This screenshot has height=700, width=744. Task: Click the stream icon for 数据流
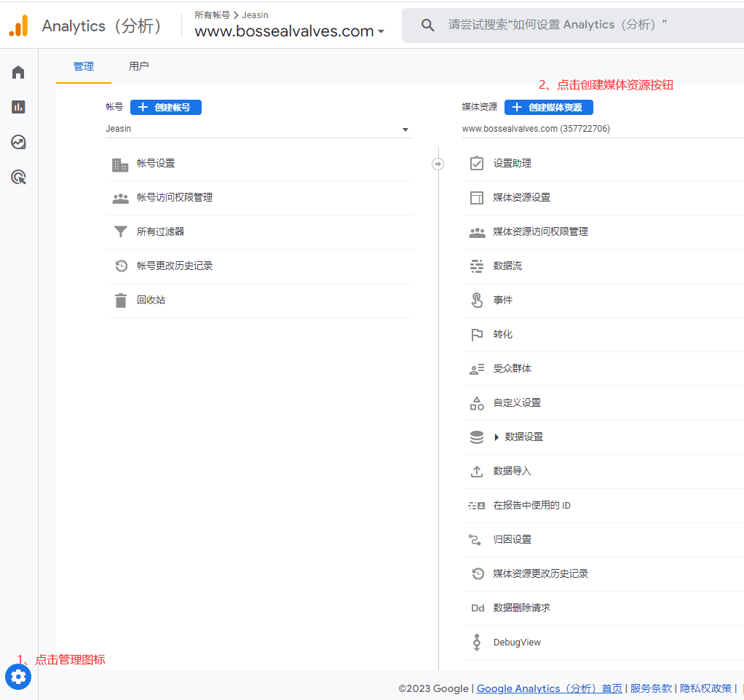tap(476, 266)
